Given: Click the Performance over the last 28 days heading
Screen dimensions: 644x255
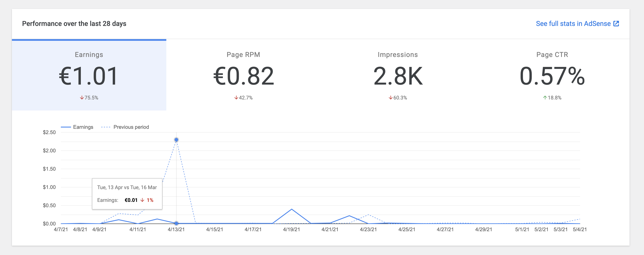Looking at the screenshot, I should click(74, 23).
